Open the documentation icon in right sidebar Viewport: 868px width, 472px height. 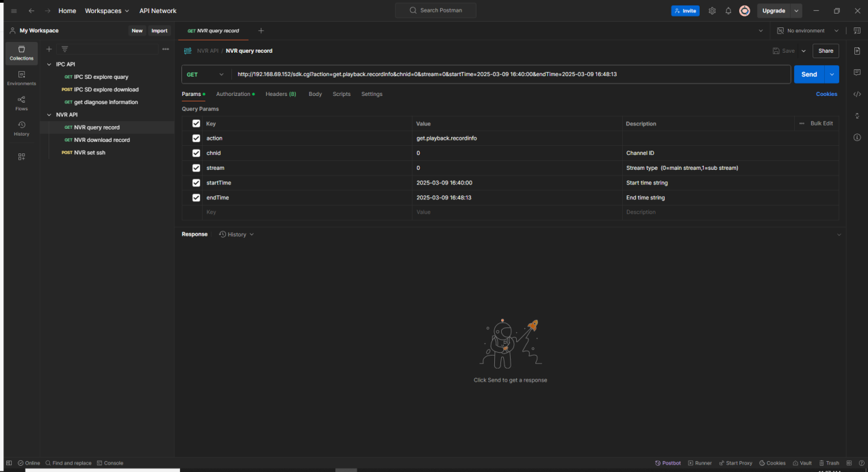click(857, 51)
